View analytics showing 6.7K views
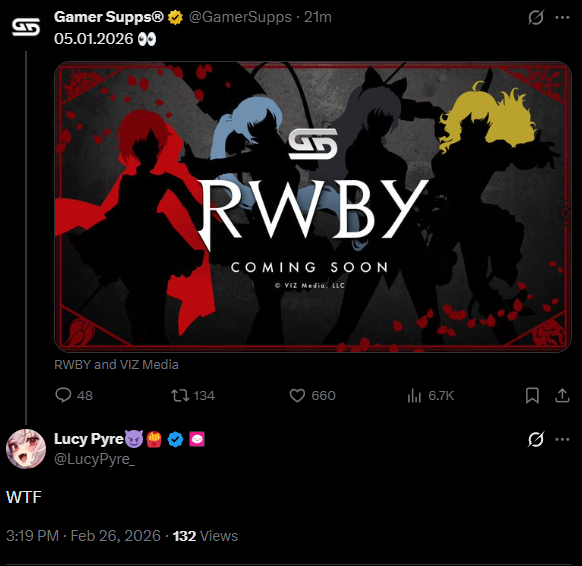 (414, 395)
